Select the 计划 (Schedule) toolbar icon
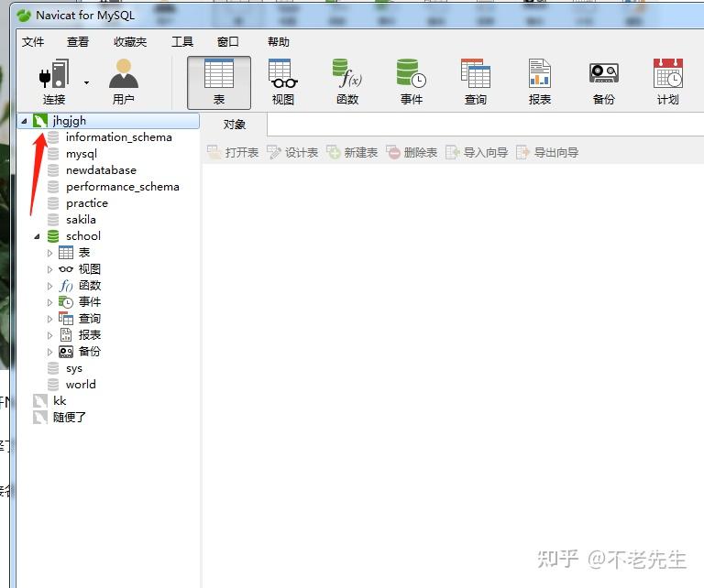 tap(668, 82)
